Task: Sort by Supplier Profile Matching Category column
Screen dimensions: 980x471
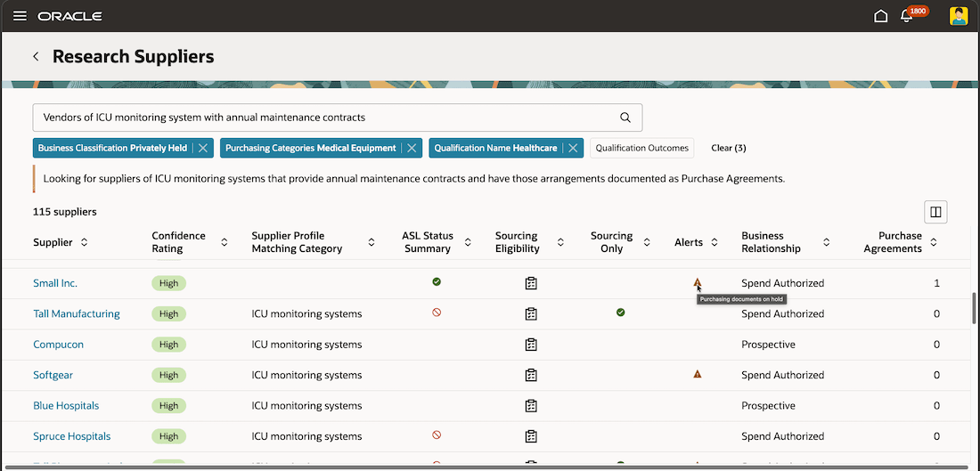Action: tap(372, 242)
